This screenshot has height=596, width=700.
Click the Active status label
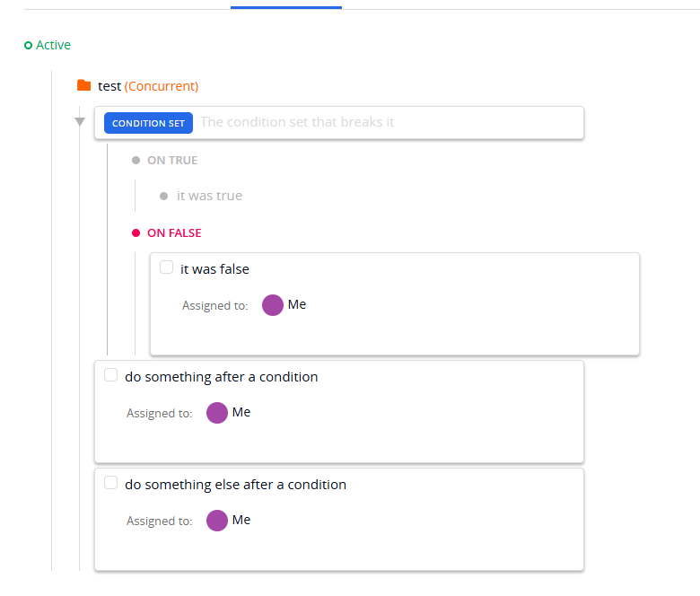tap(53, 45)
